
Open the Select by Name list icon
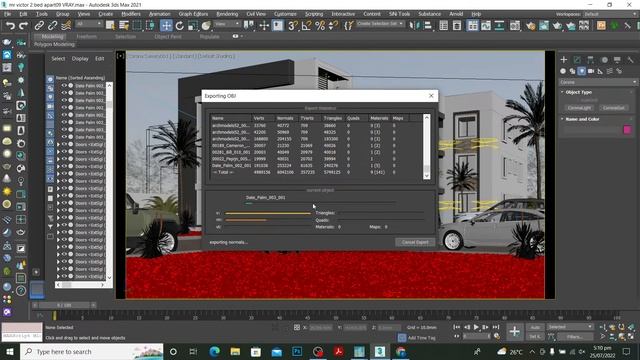(124, 26)
